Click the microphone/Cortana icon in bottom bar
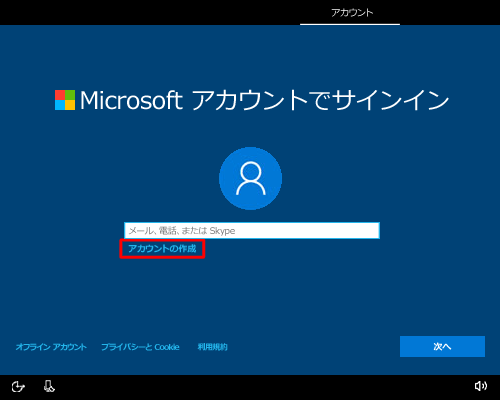The image size is (500, 400). 49,386
